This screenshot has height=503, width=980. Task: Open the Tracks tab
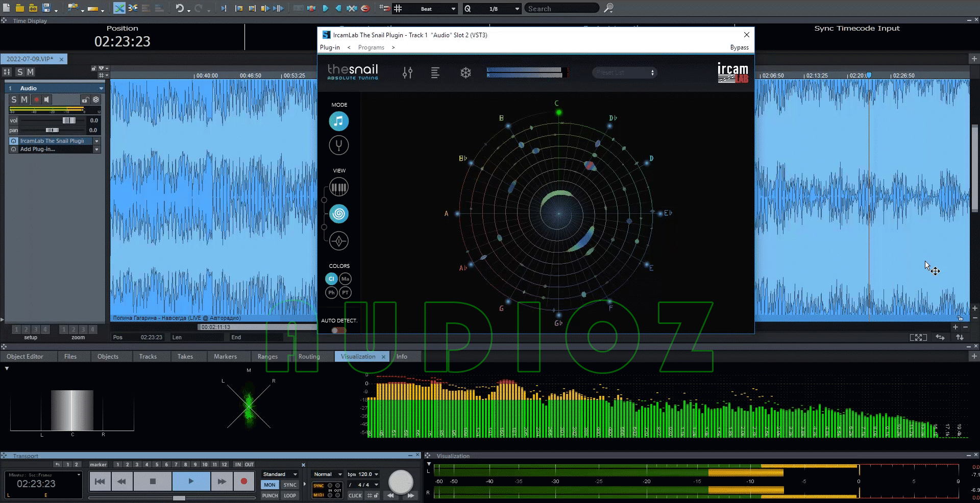pyautogui.click(x=148, y=357)
